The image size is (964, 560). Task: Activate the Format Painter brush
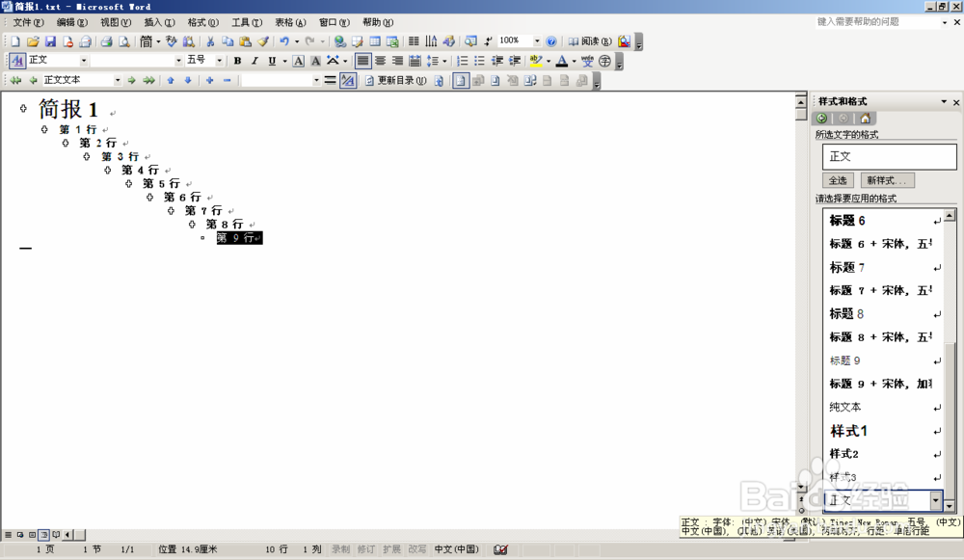point(262,41)
